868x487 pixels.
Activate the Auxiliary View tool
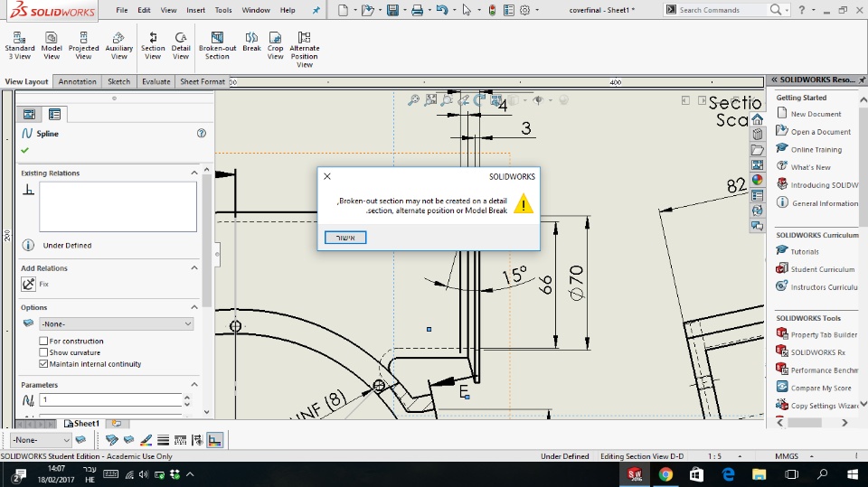(119, 45)
